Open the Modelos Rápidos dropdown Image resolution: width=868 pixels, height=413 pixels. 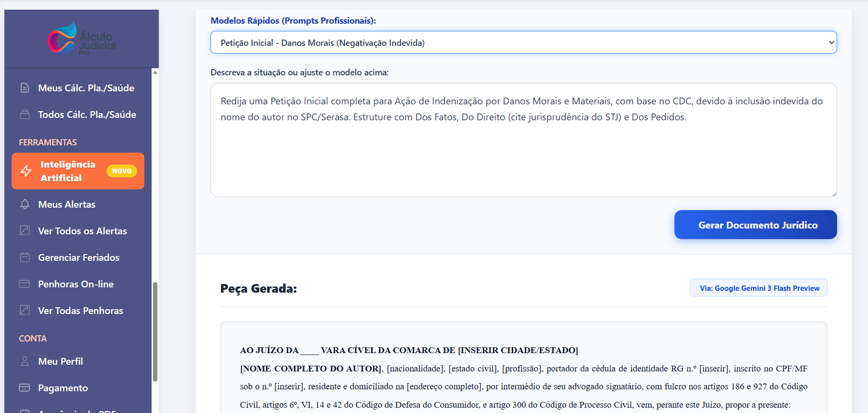point(523,43)
